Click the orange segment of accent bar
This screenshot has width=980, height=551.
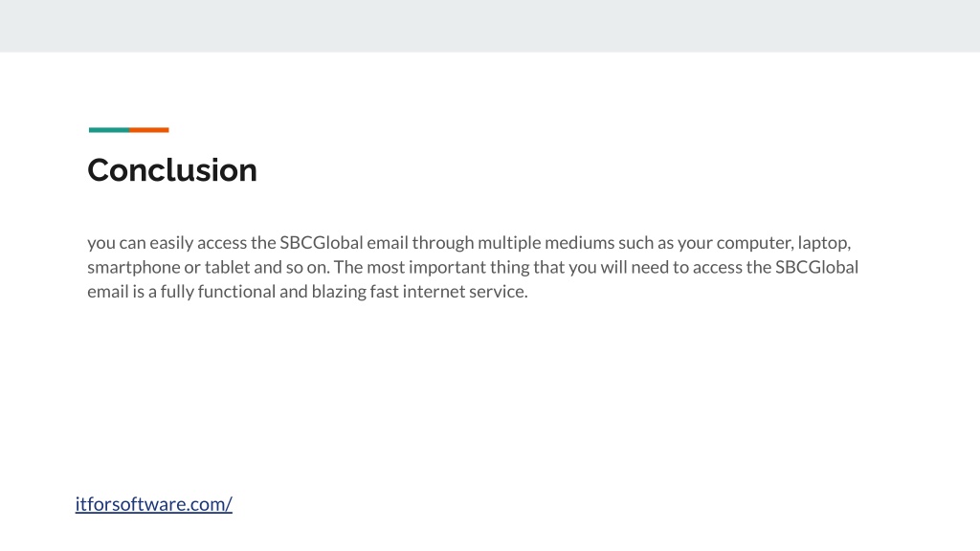pyautogui.click(x=149, y=130)
